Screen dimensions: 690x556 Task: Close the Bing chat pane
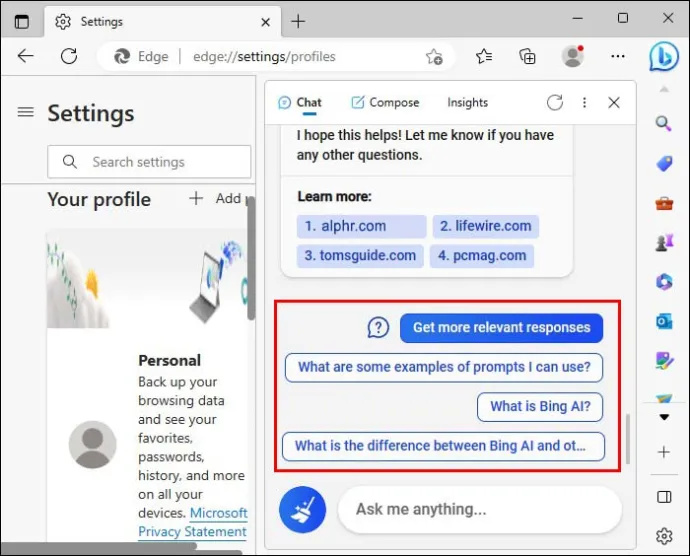614,103
